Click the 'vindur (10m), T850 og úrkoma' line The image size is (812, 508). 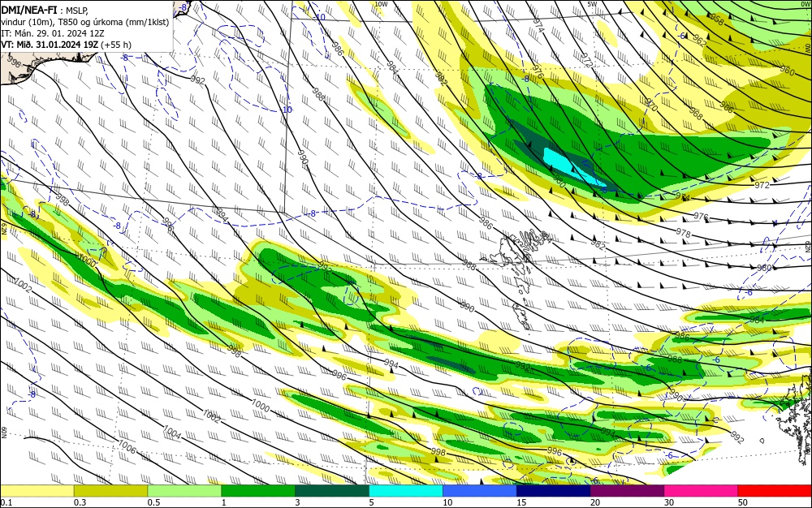click(84, 22)
